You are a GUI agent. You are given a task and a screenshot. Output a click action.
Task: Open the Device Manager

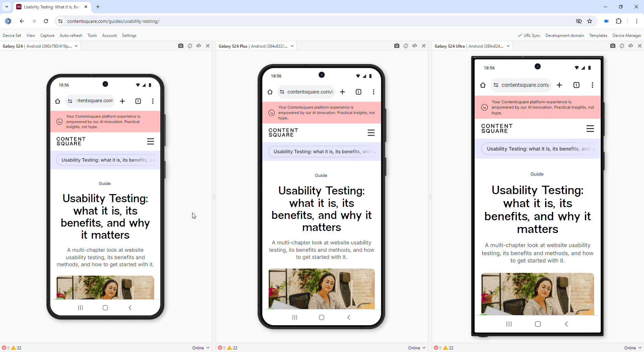pos(627,35)
